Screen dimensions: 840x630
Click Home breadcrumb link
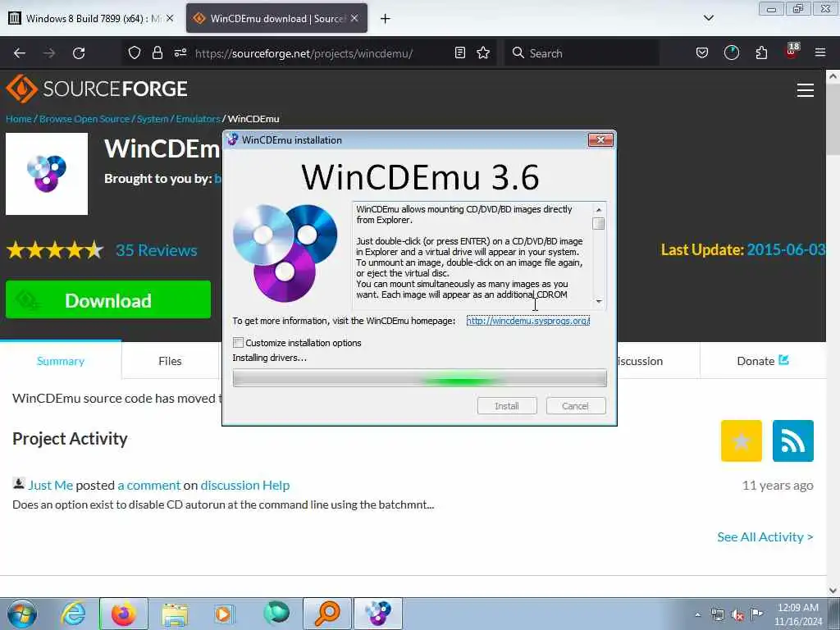tap(19, 119)
